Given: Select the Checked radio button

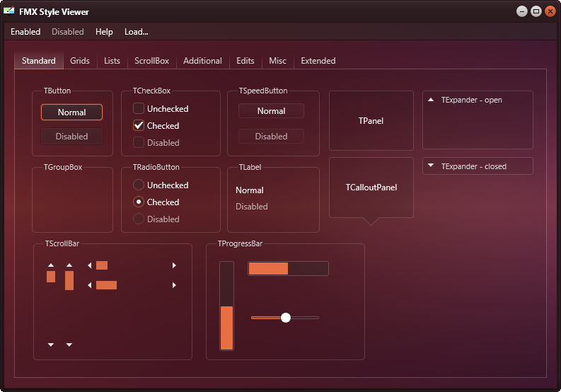Looking at the screenshot, I should click(x=139, y=202).
